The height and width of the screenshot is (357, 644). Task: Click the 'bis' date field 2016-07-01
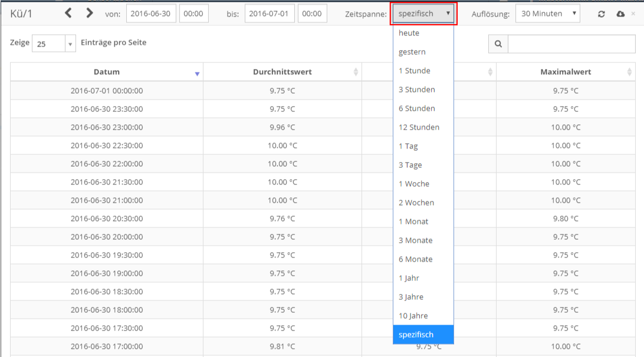pos(270,14)
